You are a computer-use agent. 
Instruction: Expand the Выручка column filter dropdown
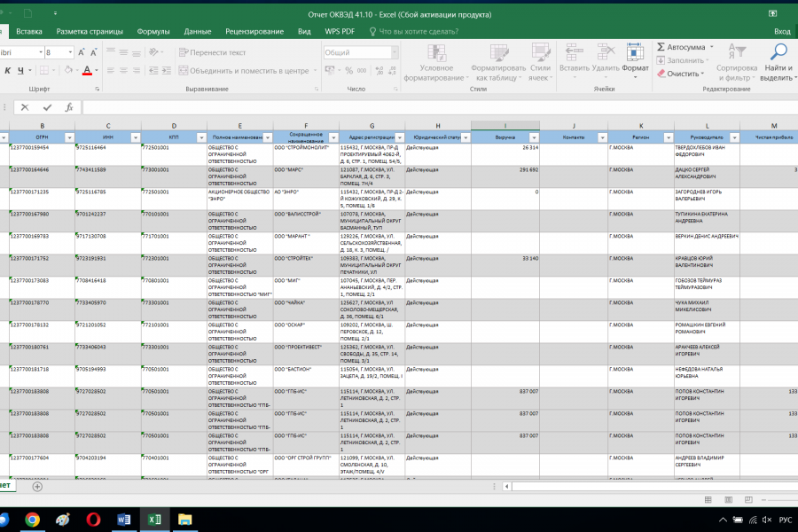533,137
